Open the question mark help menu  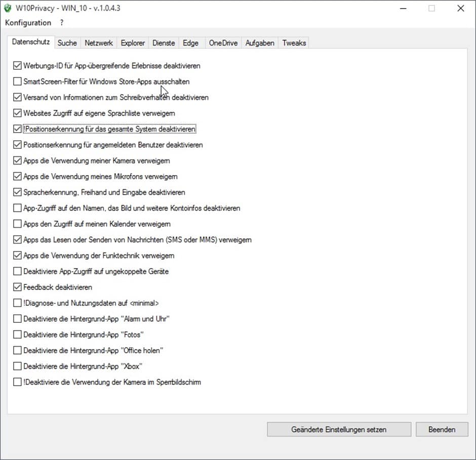point(62,23)
